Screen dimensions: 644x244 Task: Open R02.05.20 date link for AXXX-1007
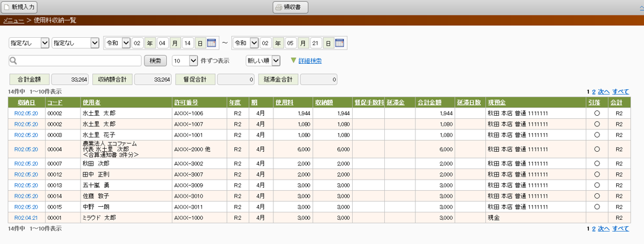26,124
